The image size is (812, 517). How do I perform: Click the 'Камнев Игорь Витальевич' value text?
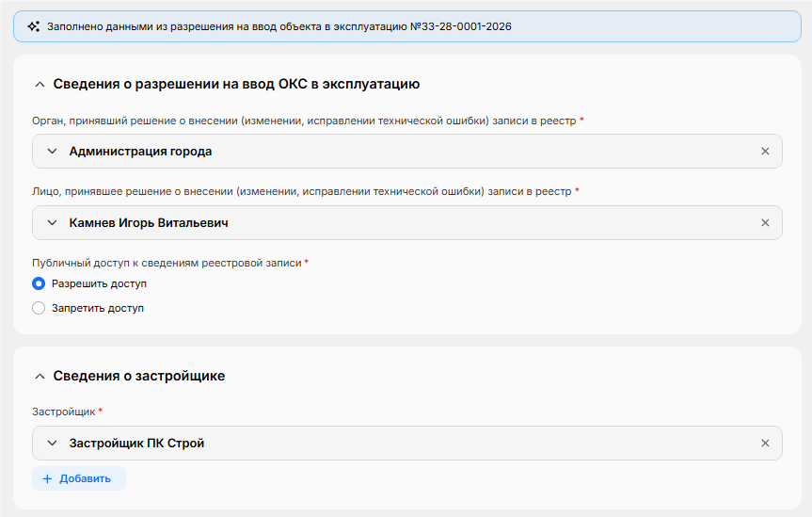[x=149, y=223]
